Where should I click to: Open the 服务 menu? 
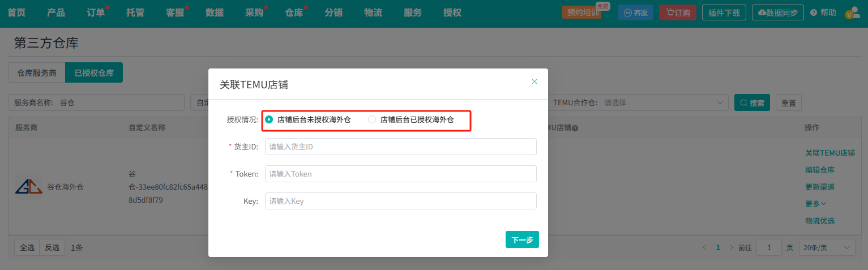pos(413,12)
